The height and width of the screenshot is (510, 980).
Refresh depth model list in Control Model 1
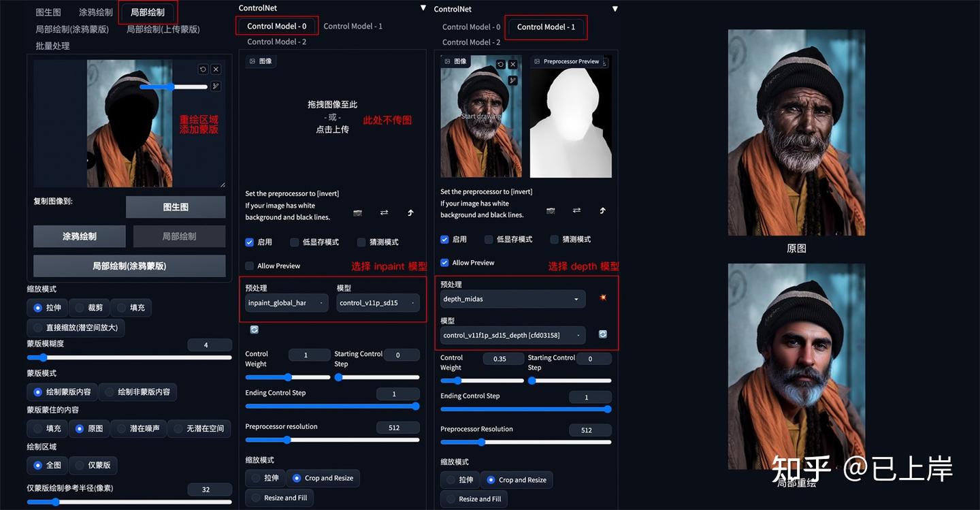pyautogui.click(x=602, y=334)
